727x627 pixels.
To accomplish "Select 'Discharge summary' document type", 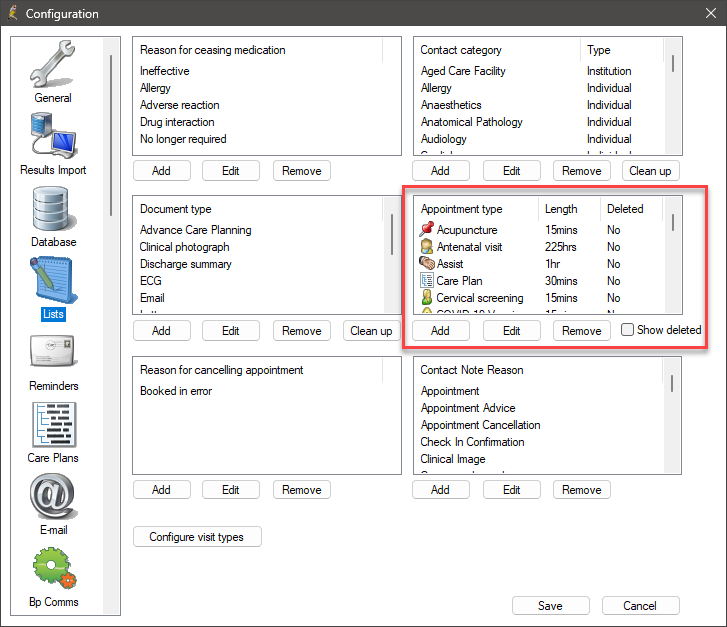I will point(185,264).
